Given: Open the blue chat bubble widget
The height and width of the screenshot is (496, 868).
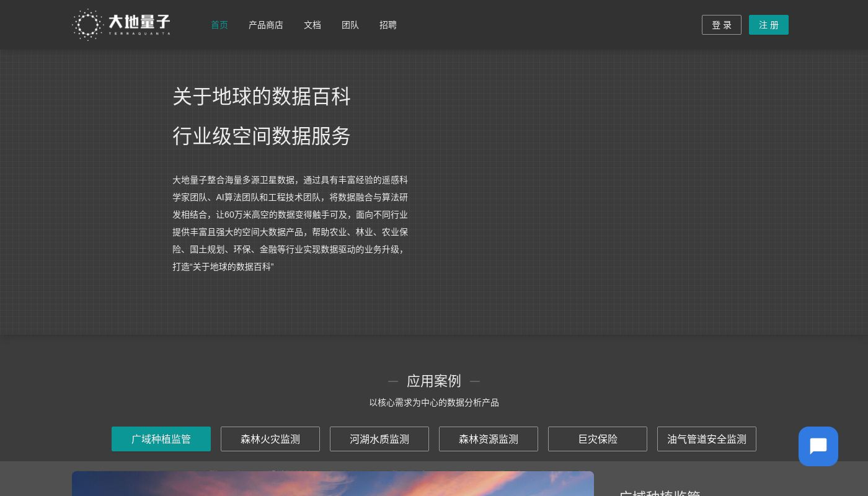Looking at the screenshot, I should pos(818,446).
